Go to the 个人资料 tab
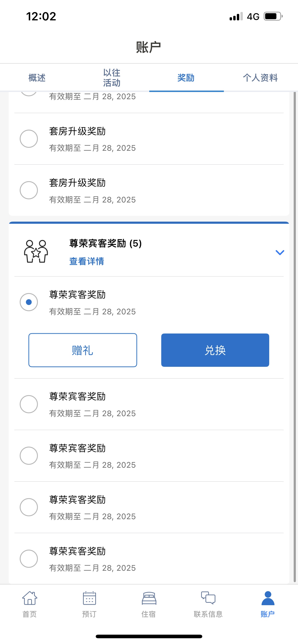298x644 pixels. click(x=260, y=78)
